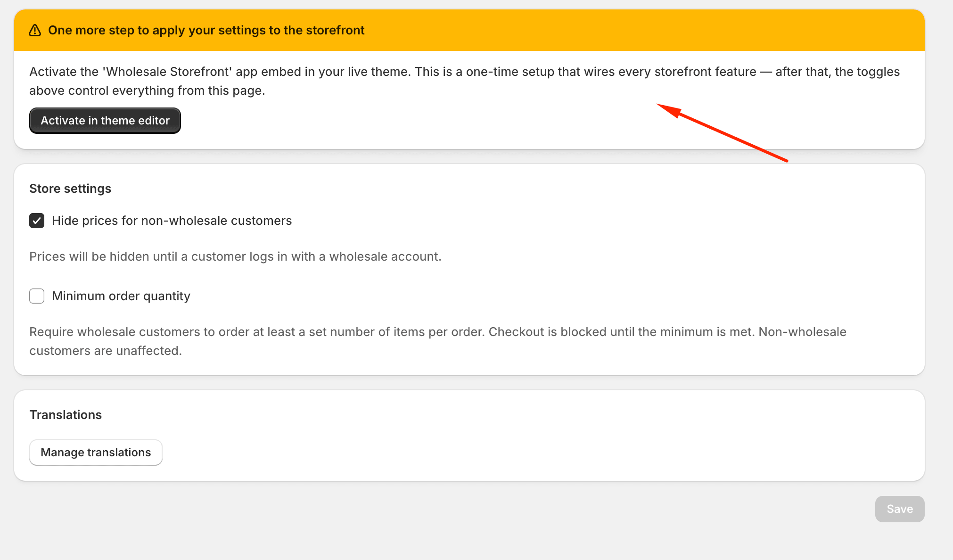Click the 'Activate the Wholesale Storefront' paragraph
The image size is (953, 560).
click(x=464, y=81)
